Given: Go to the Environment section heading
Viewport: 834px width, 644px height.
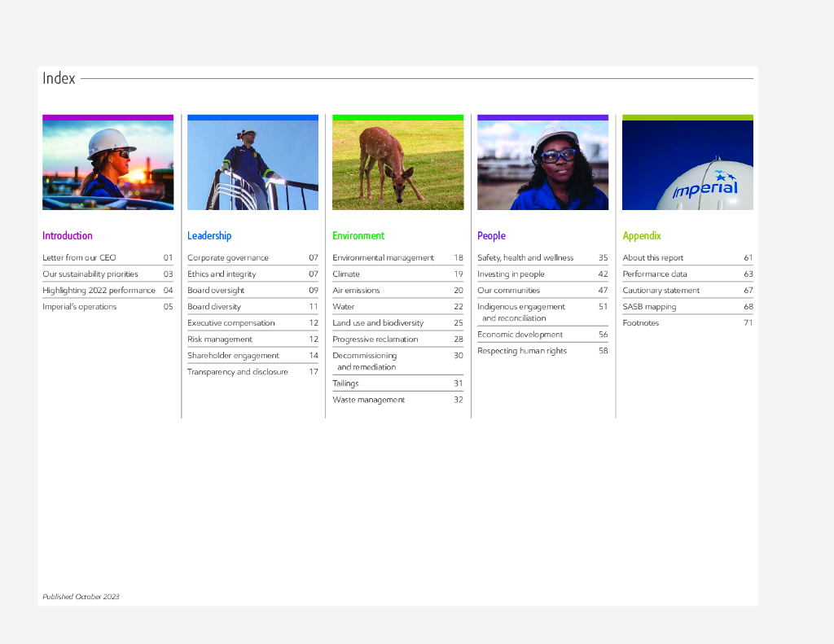Looking at the screenshot, I should pos(358,236).
